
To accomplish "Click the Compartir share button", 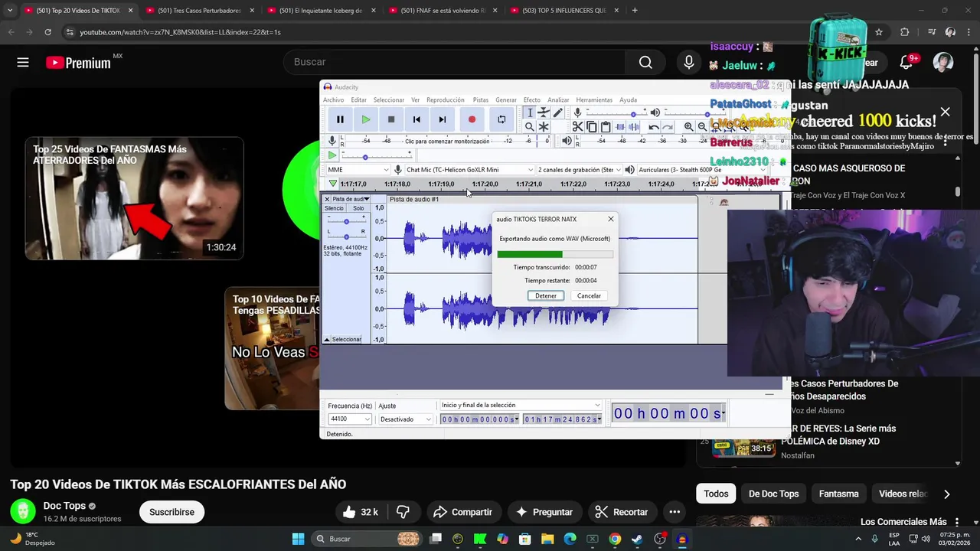I will click(x=462, y=512).
